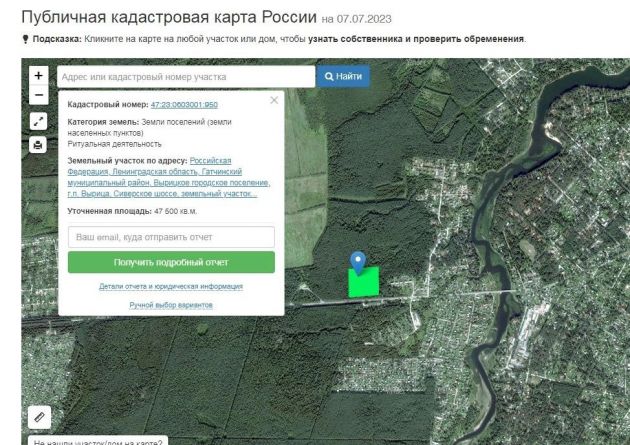Toggle fullscreen map view
The width and height of the screenshot is (630, 445).
point(39,121)
